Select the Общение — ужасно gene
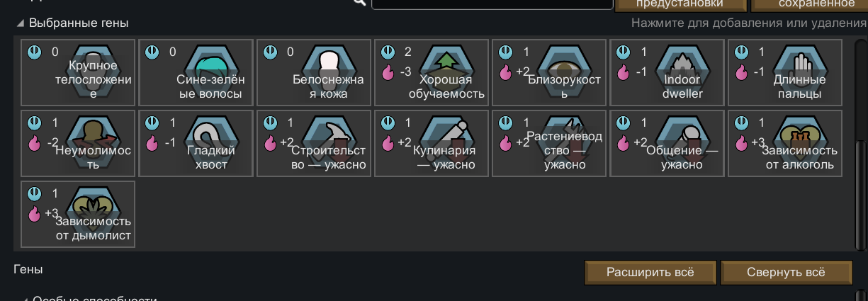The height and width of the screenshot is (301, 868). (x=666, y=144)
